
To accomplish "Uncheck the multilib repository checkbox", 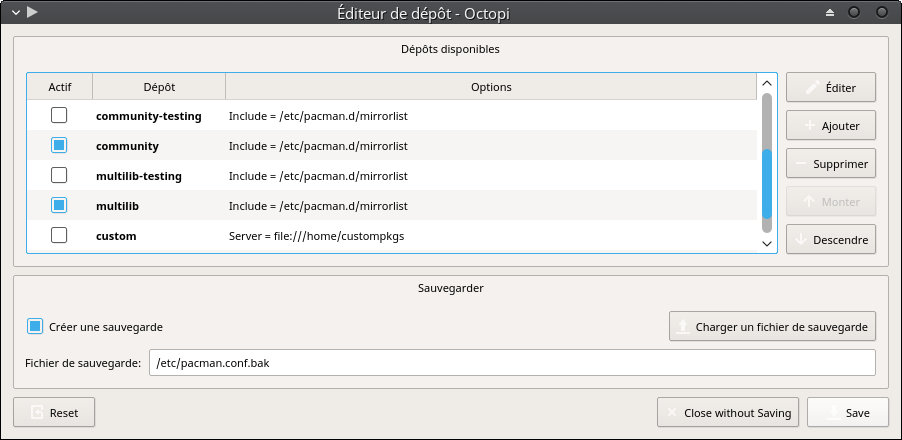I will (x=59, y=205).
